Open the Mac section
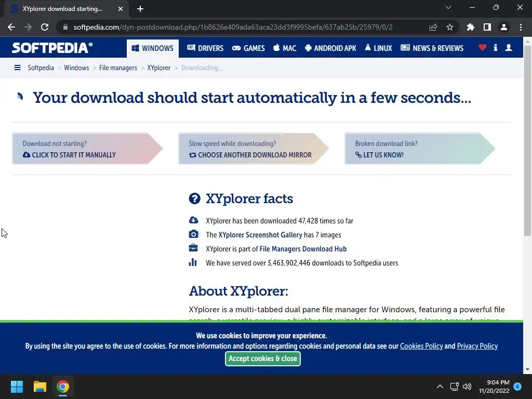 [x=285, y=48]
